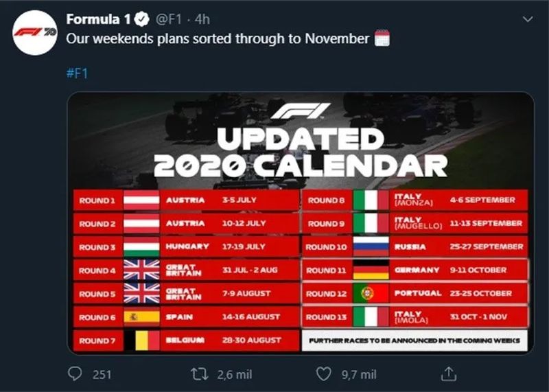Click the reply comment icon

pyautogui.click(x=75, y=373)
